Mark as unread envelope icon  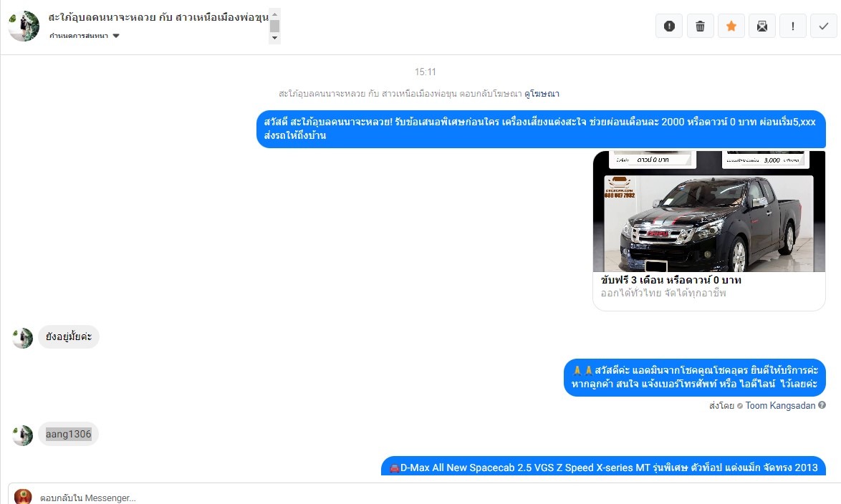coord(761,26)
